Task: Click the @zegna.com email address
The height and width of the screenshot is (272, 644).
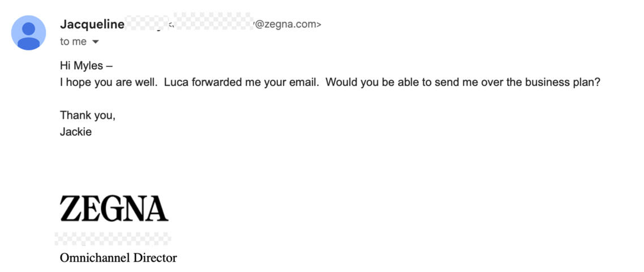Action: click(288, 24)
